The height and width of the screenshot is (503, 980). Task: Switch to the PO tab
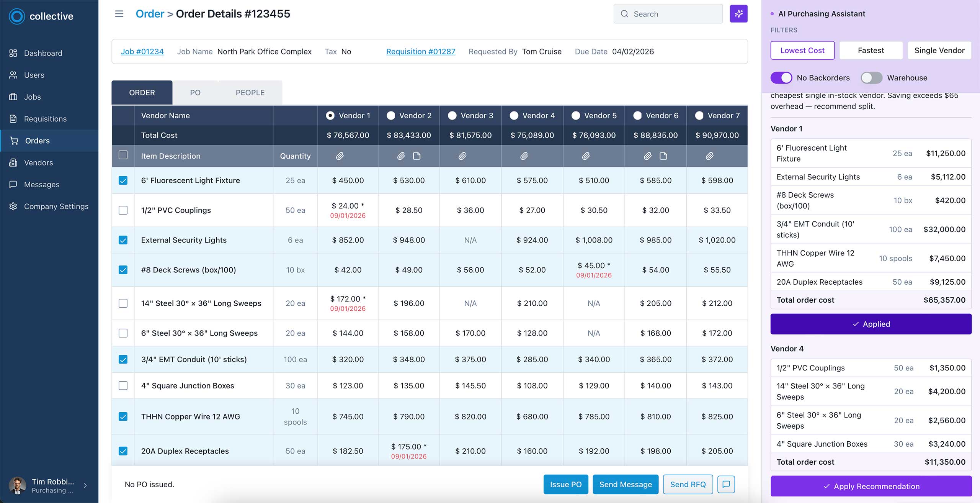[x=195, y=92]
